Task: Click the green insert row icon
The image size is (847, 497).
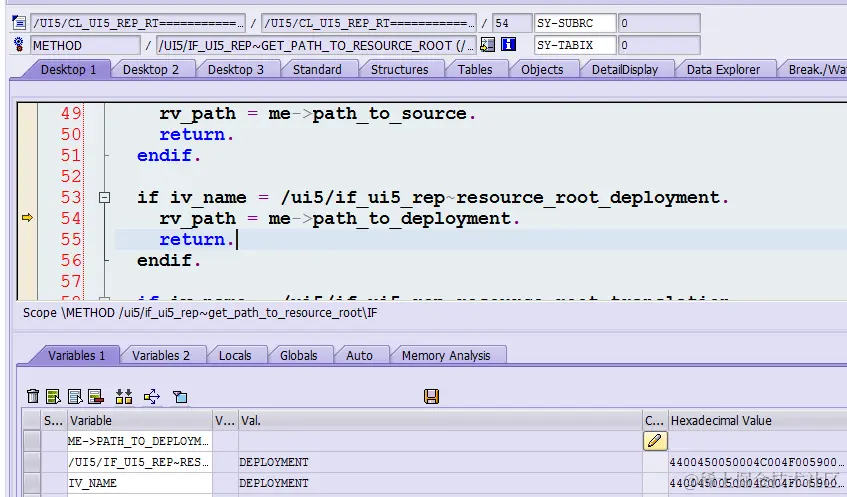Action: pyautogui.click(x=53, y=397)
